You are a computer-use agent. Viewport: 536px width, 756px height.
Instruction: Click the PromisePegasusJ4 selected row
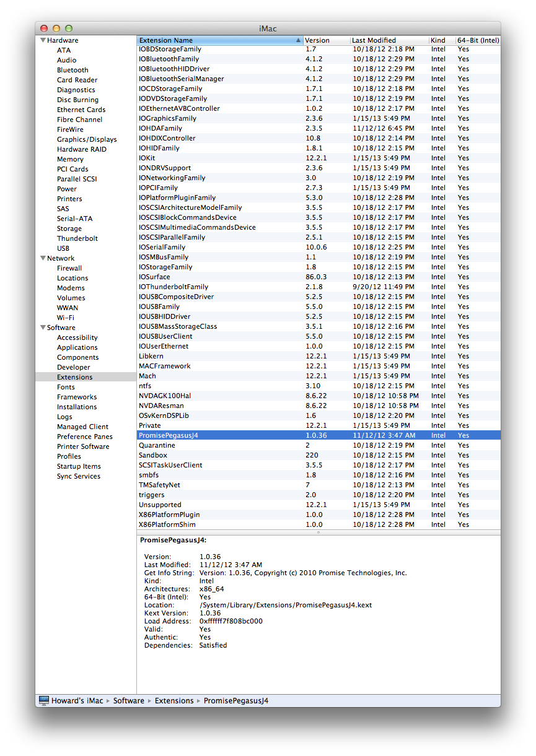[319, 435]
